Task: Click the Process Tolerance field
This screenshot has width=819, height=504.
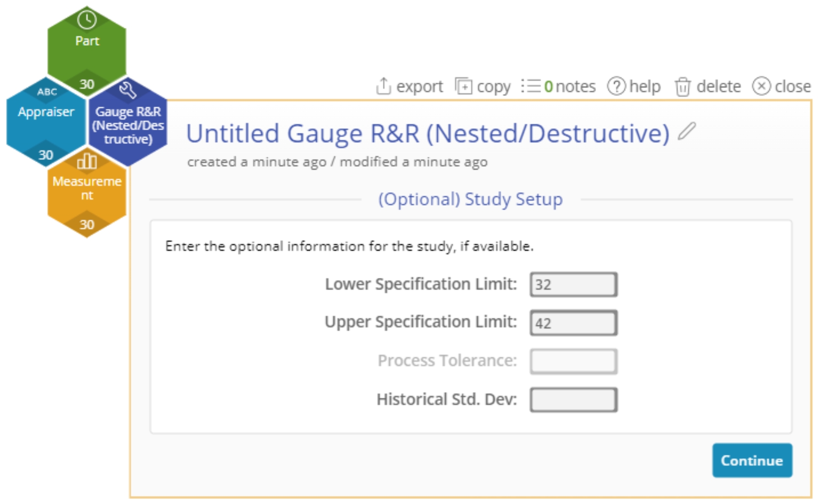Action: click(x=574, y=361)
